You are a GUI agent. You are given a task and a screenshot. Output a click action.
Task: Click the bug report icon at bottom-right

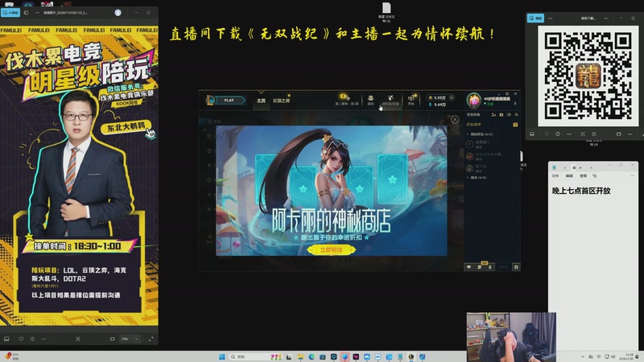516,267
